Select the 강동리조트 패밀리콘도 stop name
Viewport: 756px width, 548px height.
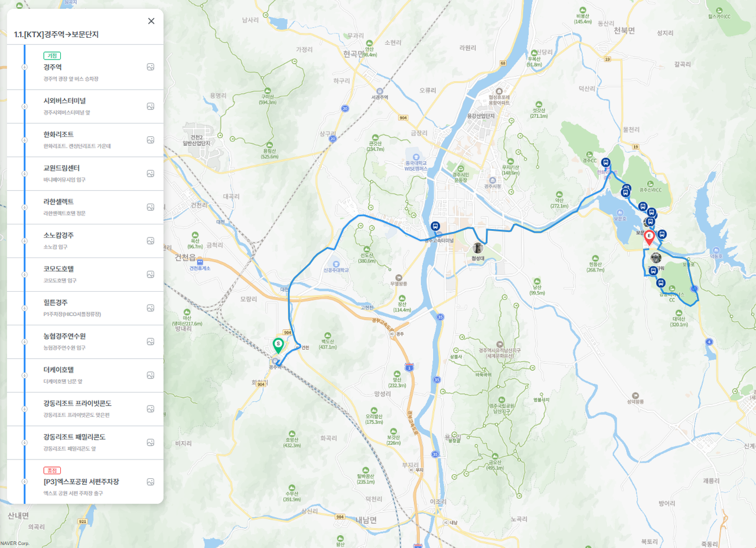coord(74,438)
